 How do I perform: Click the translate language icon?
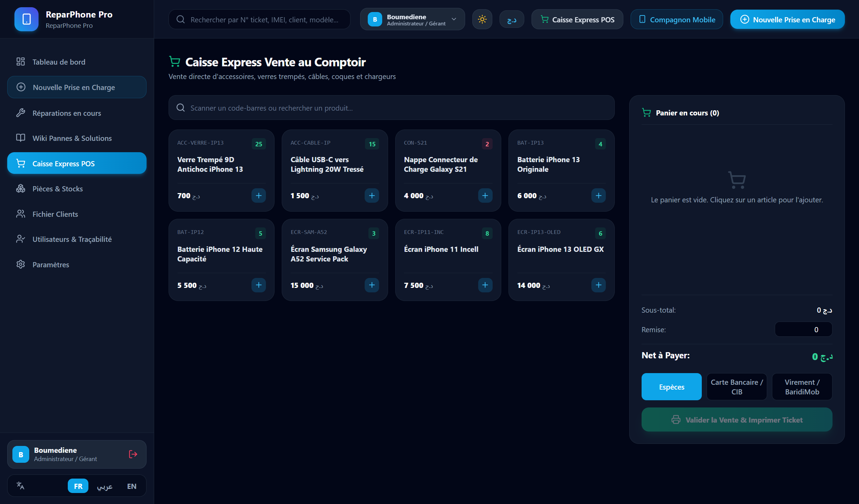(21, 485)
